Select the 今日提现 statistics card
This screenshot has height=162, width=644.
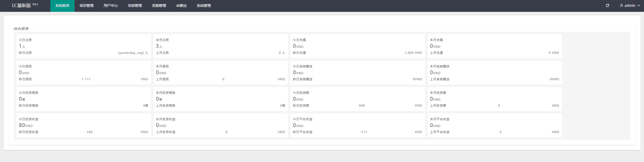pyautogui.click(x=84, y=73)
